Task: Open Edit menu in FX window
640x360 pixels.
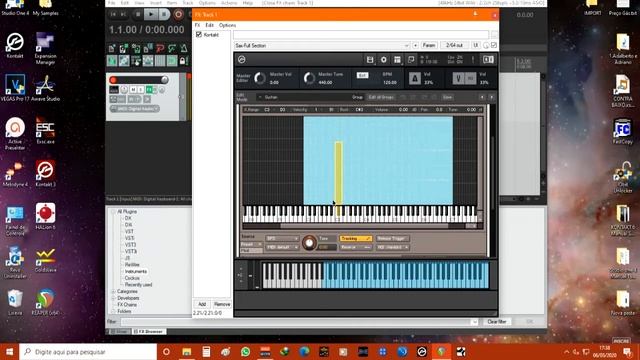Action: tap(209, 25)
